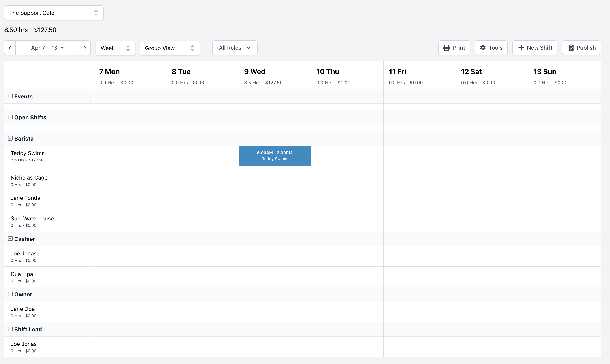Click the 9 Wed column header

pos(274,75)
